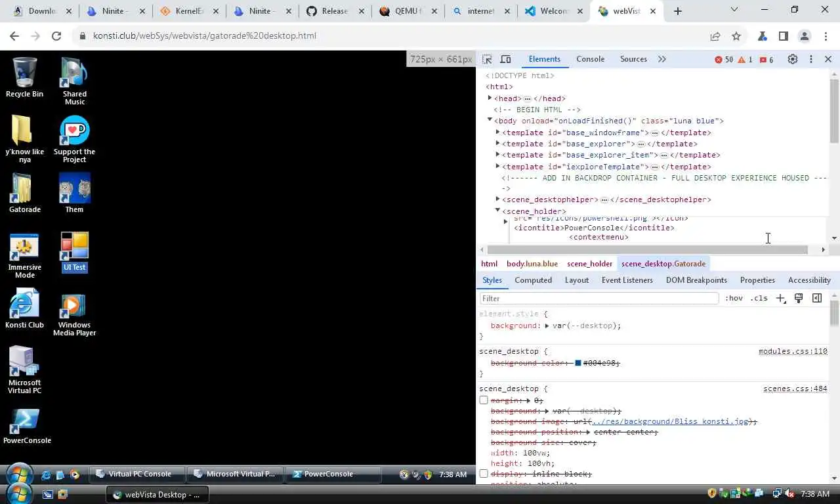The width and height of the screenshot is (840, 504).
Task: Select scene_holder breadcrumb
Action: (589, 264)
